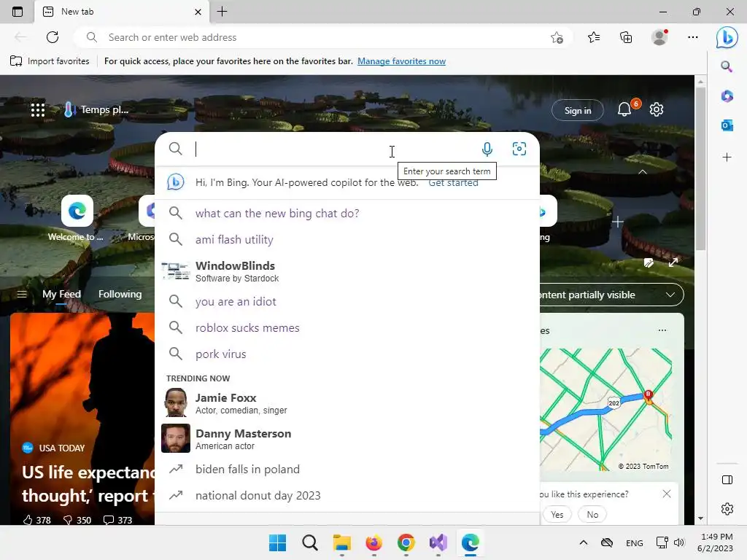Add a quick link plus button
Viewport: 747px width, 560px height.
coord(617,222)
